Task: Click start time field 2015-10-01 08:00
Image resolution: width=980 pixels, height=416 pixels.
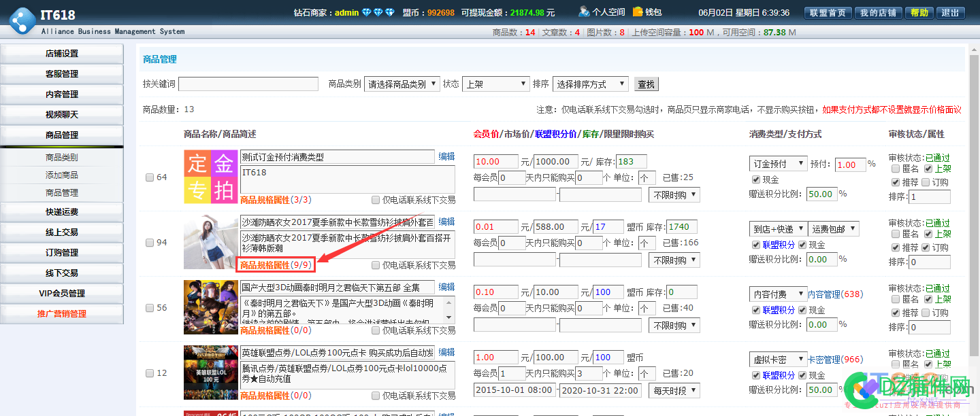Action: [x=515, y=390]
